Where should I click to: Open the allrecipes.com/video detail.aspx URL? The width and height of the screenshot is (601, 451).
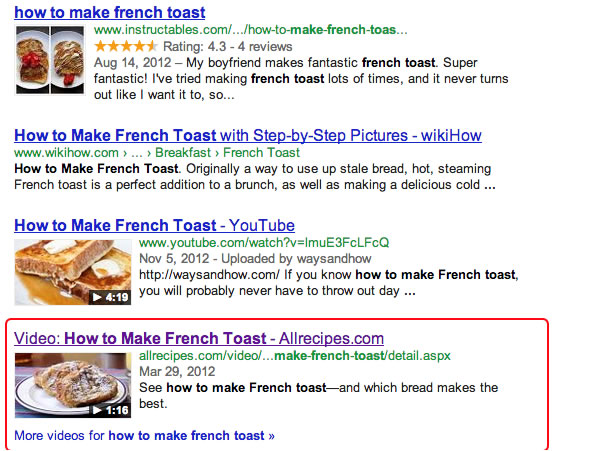295,356
